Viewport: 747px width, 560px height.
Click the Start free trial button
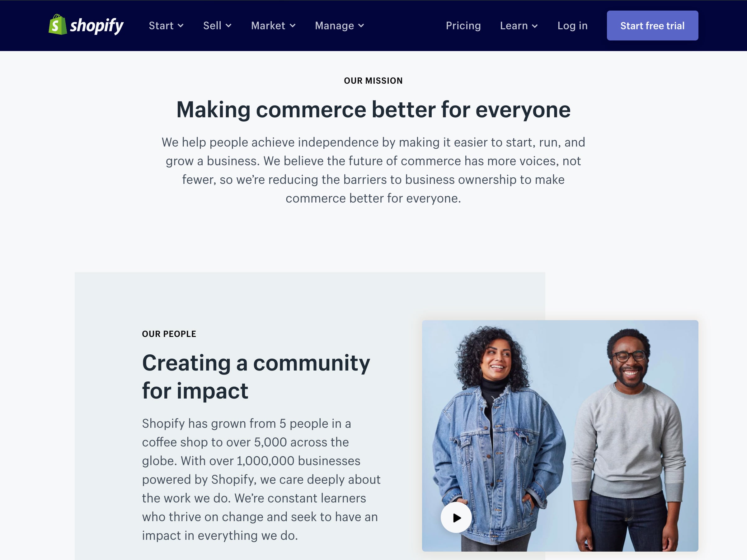tap(652, 25)
